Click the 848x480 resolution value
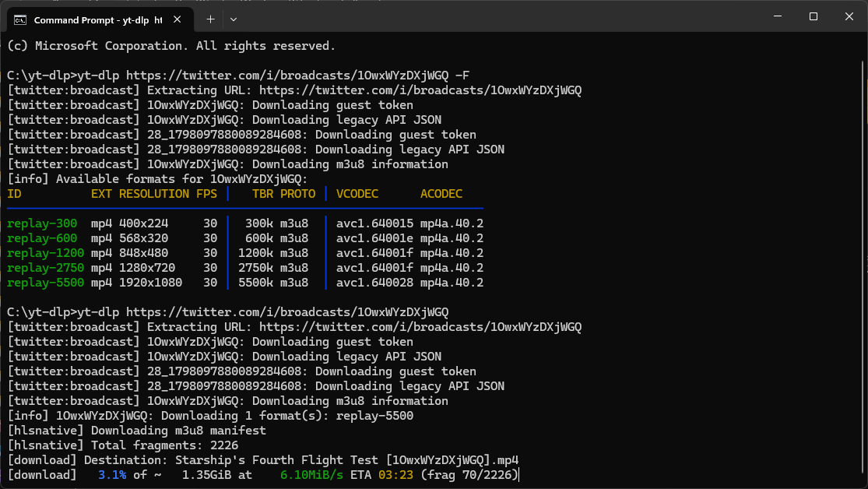The width and height of the screenshot is (868, 489). (143, 253)
